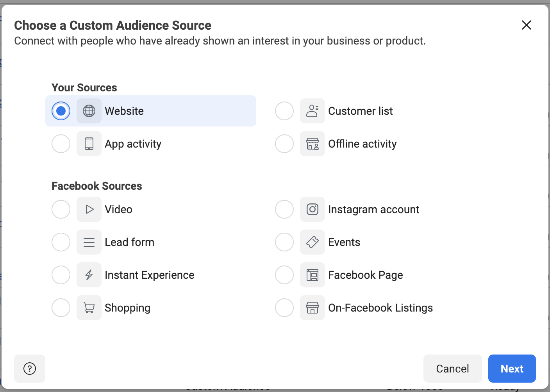
Task: Click the play icon beside Video
Action: 89,209
